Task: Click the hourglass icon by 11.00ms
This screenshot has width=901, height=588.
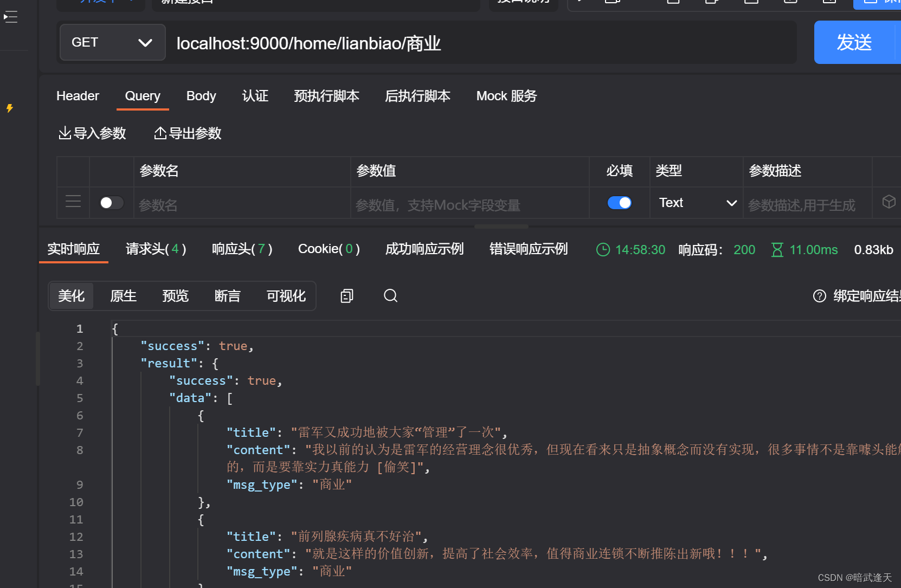Action: 777,249
